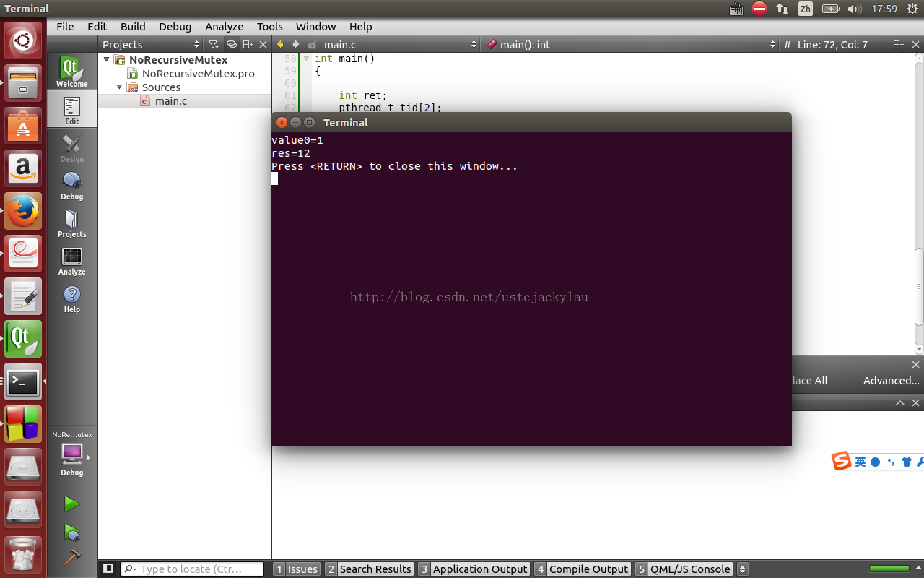The height and width of the screenshot is (578, 924).
Task: Go back in editor navigation history
Action: 280,45
